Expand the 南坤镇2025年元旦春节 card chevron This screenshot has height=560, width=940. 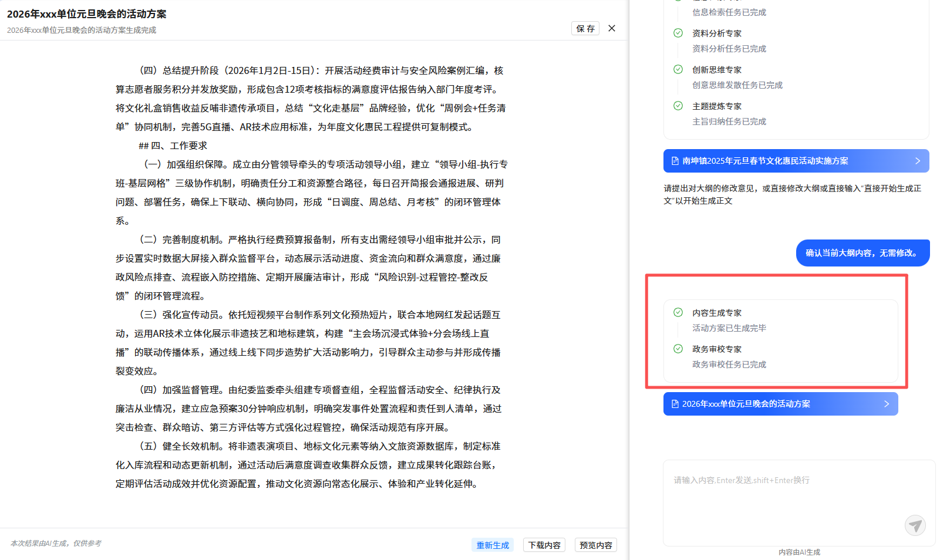click(918, 161)
